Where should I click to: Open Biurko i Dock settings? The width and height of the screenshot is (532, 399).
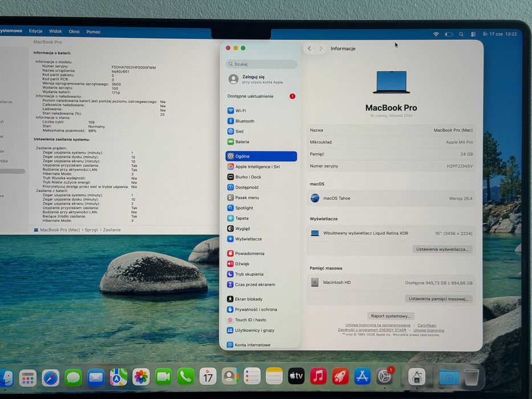click(261, 177)
